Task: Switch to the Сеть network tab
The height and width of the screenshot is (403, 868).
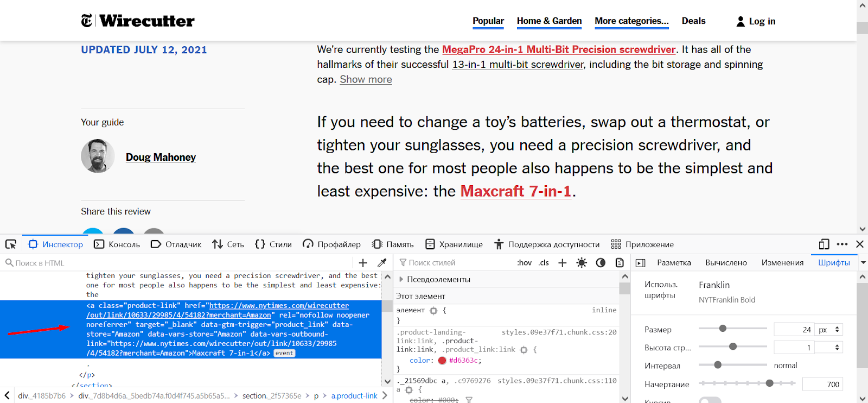Action: 228,244
